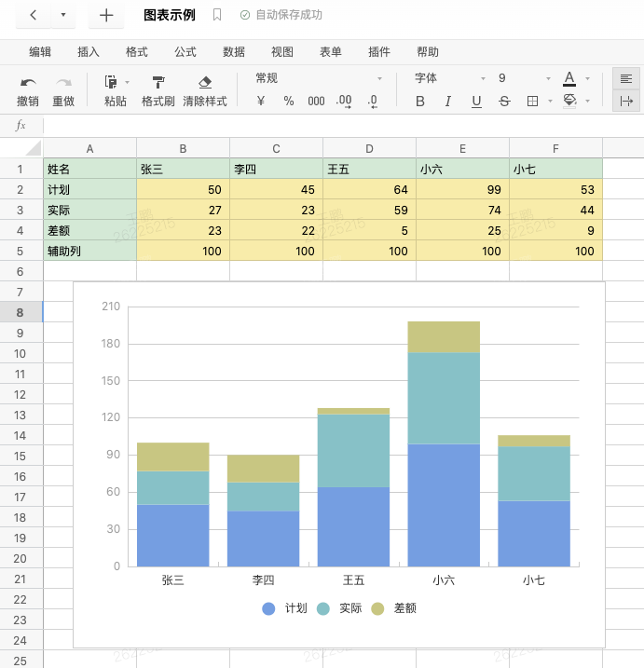
Task: Toggle bold B formatting
Action: tap(420, 102)
